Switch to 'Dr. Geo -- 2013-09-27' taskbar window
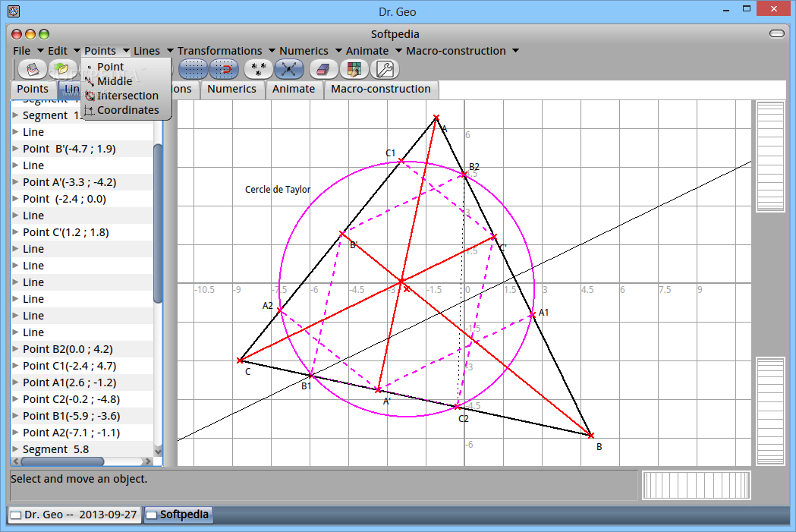Image resolution: width=796 pixels, height=532 pixels. pyautogui.click(x=74, y=515)
